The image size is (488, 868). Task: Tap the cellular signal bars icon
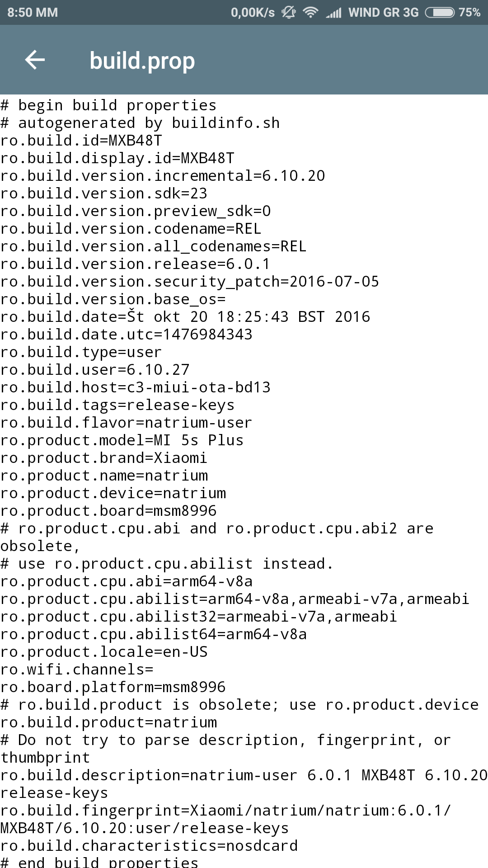(x=333, y=13)
